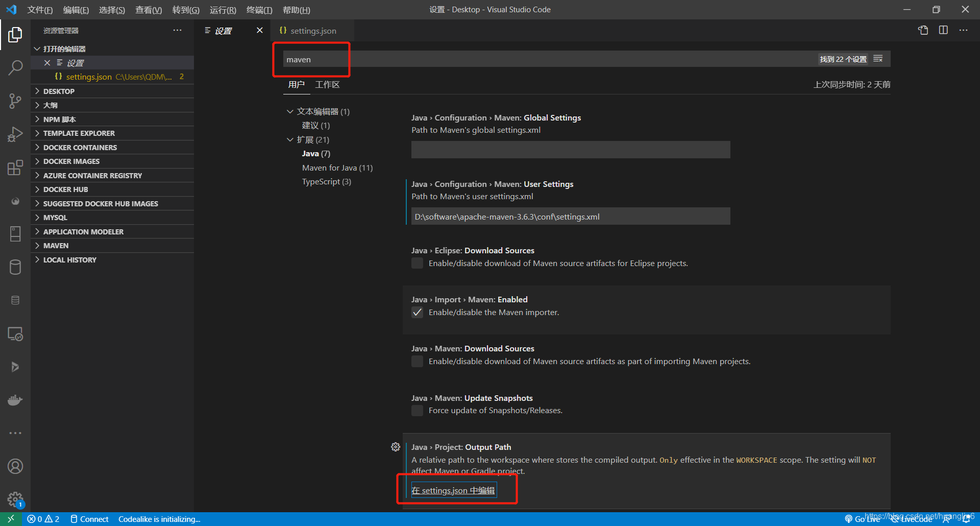Open Run and Debug view
The width and height of the screenshot is (980, 526).
15,134
